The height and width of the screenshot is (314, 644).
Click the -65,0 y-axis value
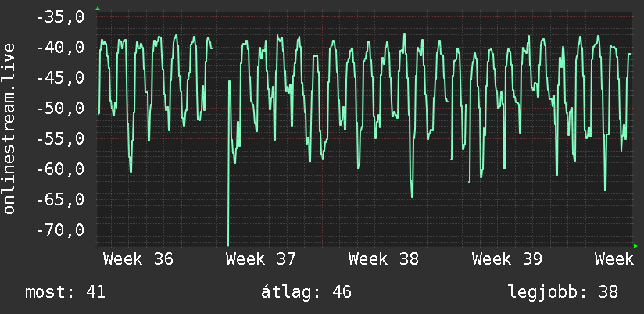[x=60, y=200]
